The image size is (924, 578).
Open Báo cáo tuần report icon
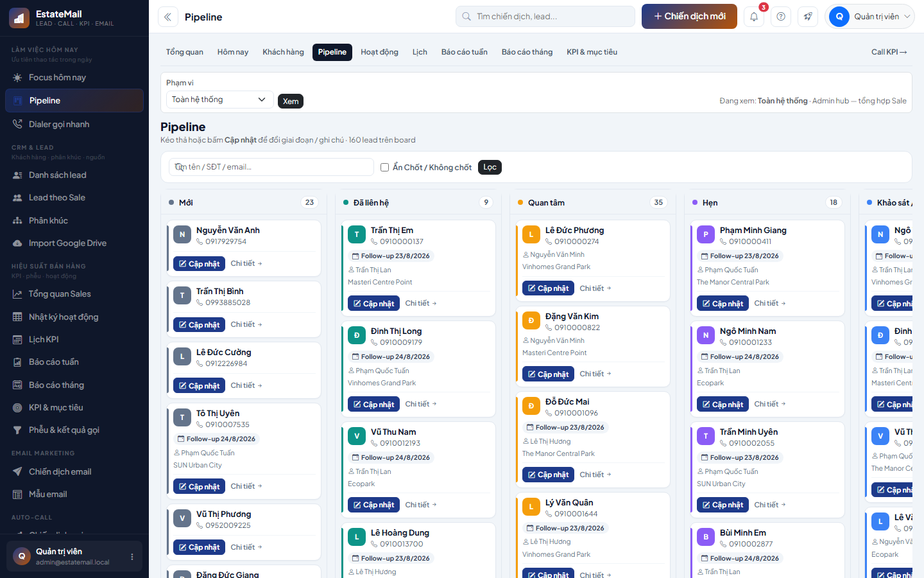tap(17, 362)
